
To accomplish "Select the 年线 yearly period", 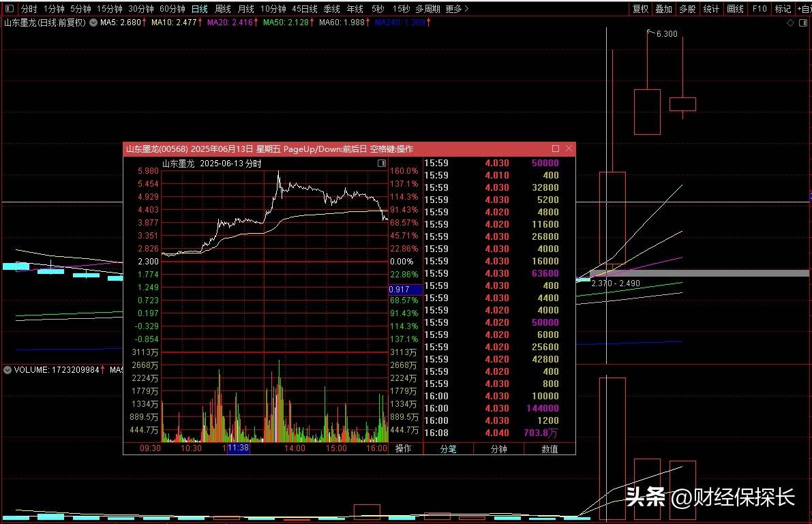I will click(355, 9).
